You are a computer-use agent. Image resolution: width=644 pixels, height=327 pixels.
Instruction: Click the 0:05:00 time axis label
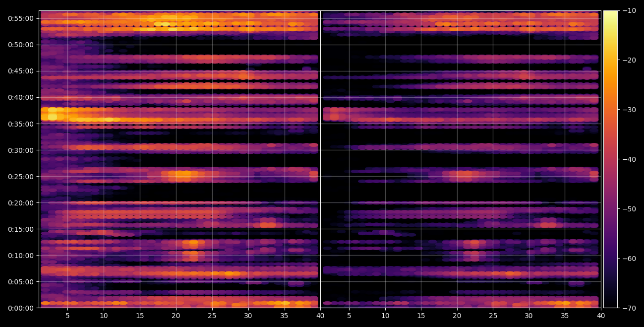coord(21,282)
